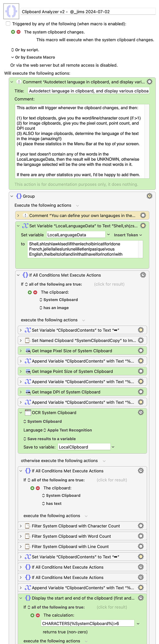Expand Filter System Clipboard with Line Count
The image size is (159, 644).
coord(21,546)
